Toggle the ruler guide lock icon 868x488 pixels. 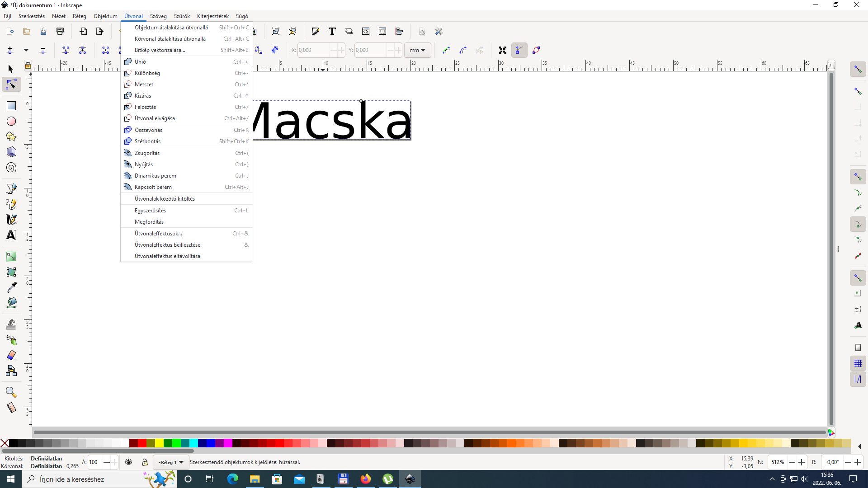[28, 66]
